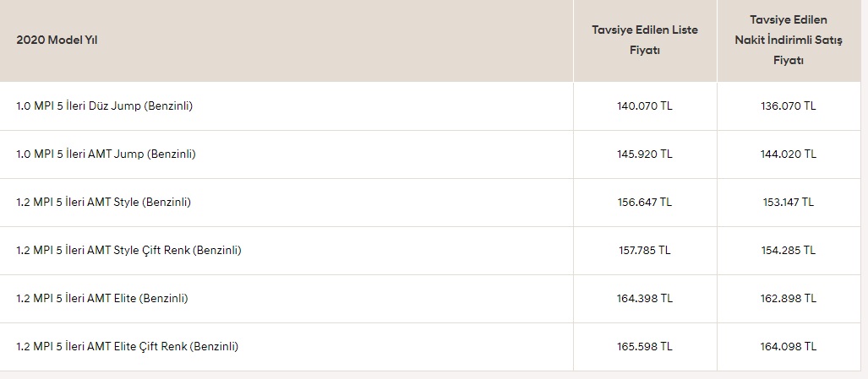Image resolution: width=868 pixels, height=379 pixels.
Task: Click the 164.098 TL cash price
Action: pos(789,346)
